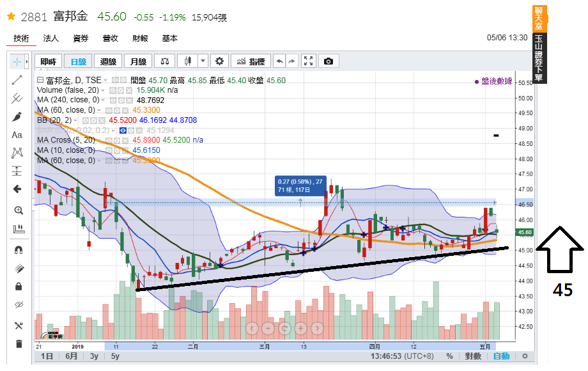Select the crosshair cursor tool
Screen dimensions: 588x371
[x=17, y=61]
